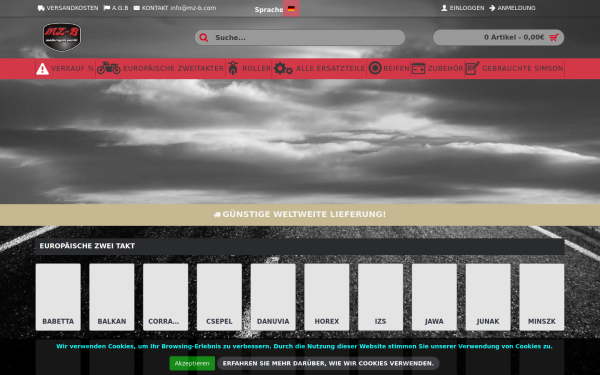Open the Europäische Zweitakter menu
The height and width of the screenshot is (375, 600).
point(160,68)
